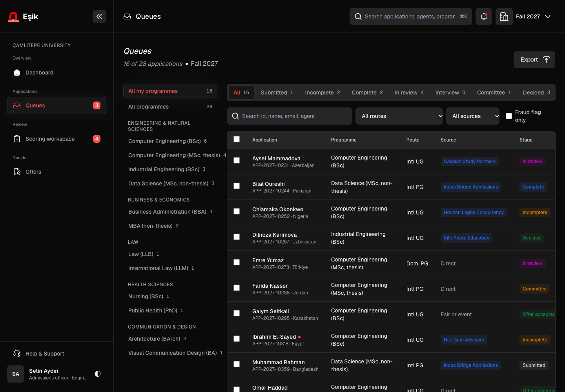Open the notifications bell

click(484, 16)
